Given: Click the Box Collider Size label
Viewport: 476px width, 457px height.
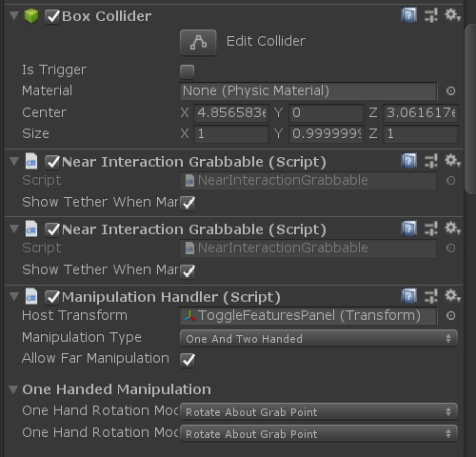Looking at the screenshot, I should point(35,133).
